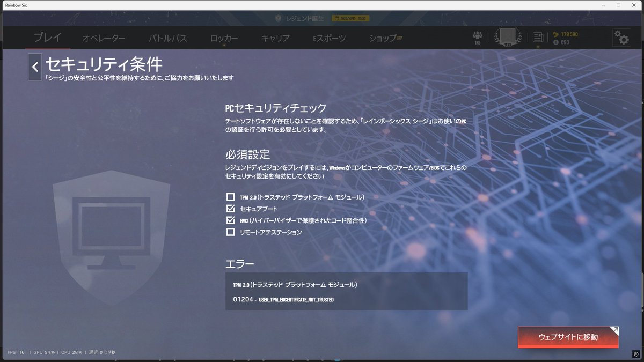Open the キャリア tab

click(x=275, y=38)
